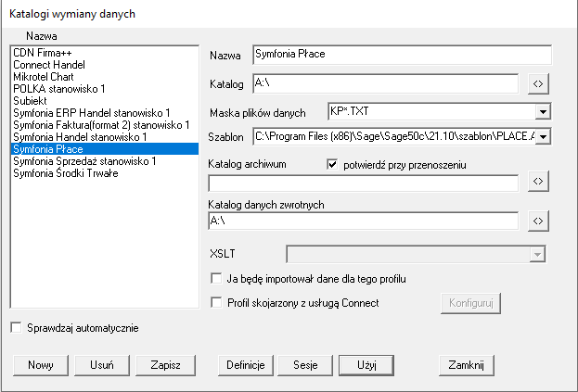This screenshot has height=392, width=578.
Task: Select 'Symfonia Środki Trwałe' entry
Action: click(x=105, y=173)
